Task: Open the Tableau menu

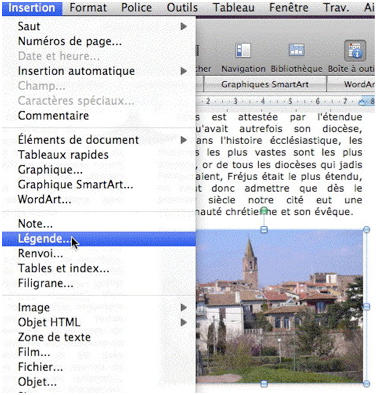Action: 234,8
